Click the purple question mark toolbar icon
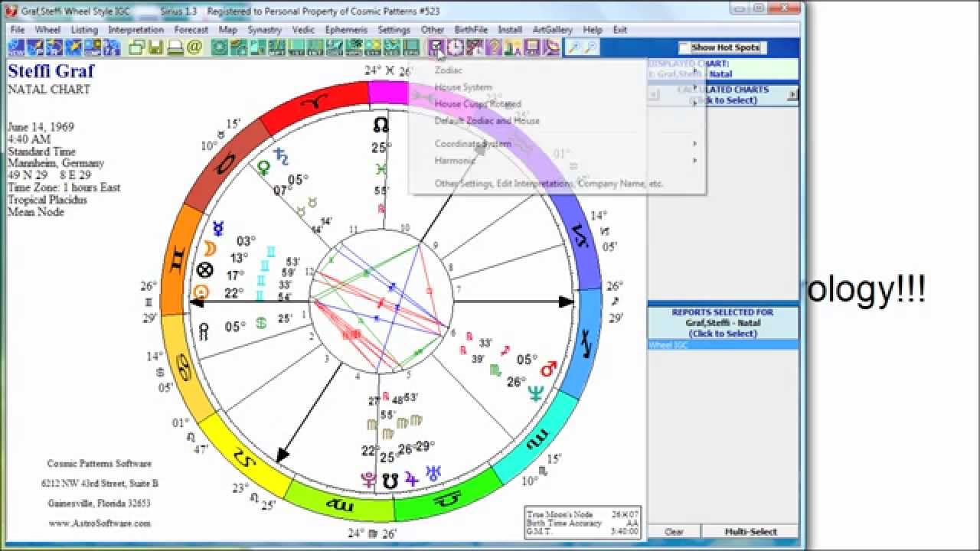Viewport: 980px width, 551px height. click(494, 47)
